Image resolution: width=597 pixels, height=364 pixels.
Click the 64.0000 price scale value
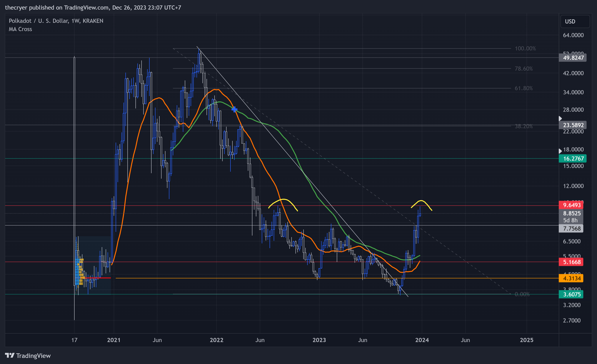coord(573,35)
